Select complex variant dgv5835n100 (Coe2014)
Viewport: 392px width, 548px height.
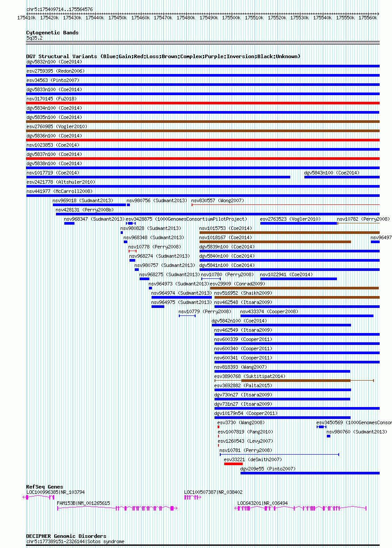click(203, 122)
